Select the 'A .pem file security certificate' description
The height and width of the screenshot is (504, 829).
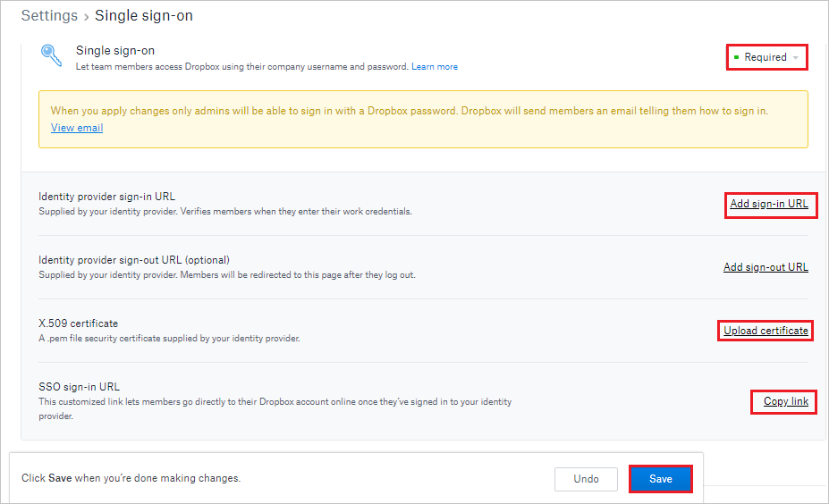pos(169,338)
